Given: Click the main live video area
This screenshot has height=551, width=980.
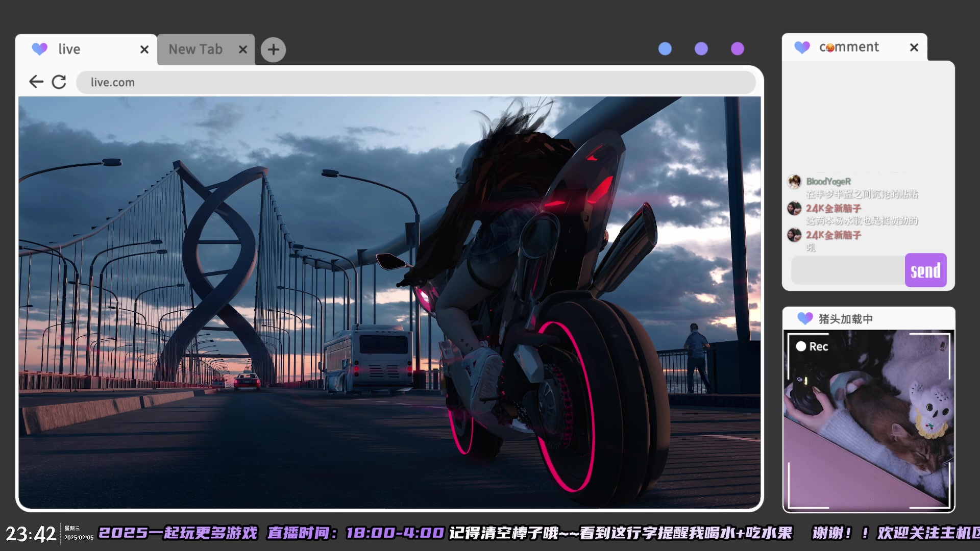Looking at the screenshot, I should tap(389, 303).
